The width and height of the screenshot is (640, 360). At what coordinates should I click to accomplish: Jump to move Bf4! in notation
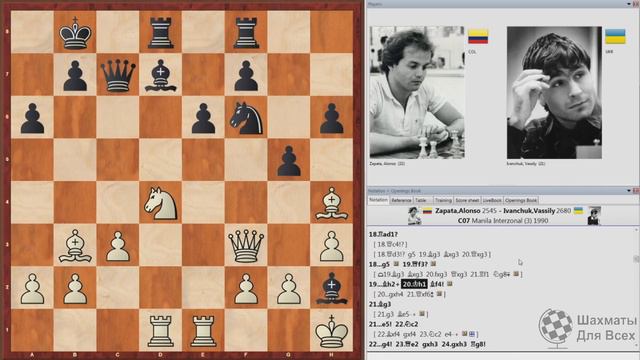(x=437, y=284)
